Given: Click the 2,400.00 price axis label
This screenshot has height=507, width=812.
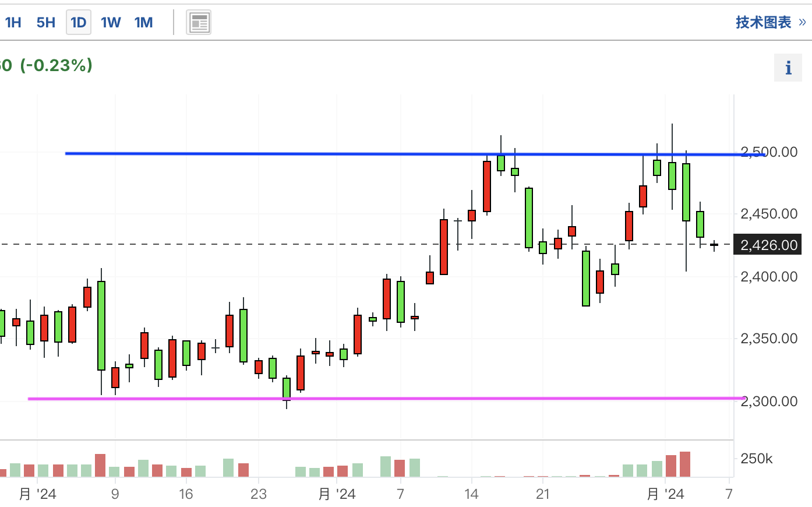Looking at the screenshot, I should [x=769, y=276].
